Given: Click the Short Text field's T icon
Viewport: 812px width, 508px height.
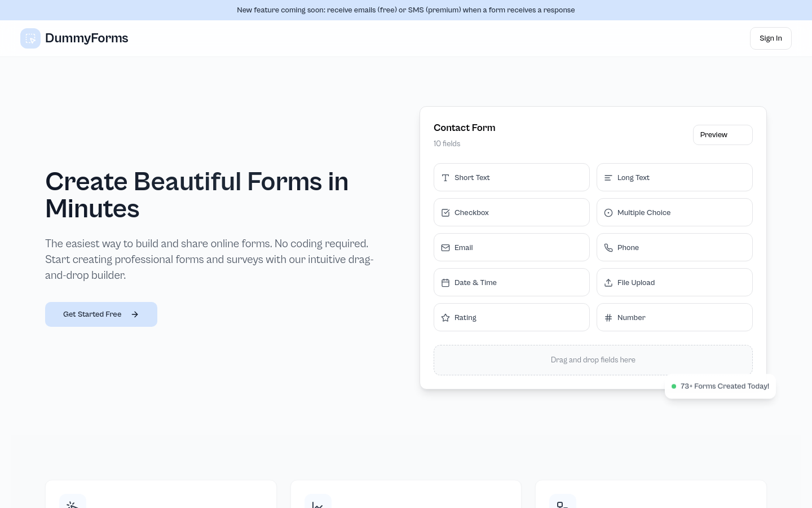Looking at the screenshot, I should point(445,178).
